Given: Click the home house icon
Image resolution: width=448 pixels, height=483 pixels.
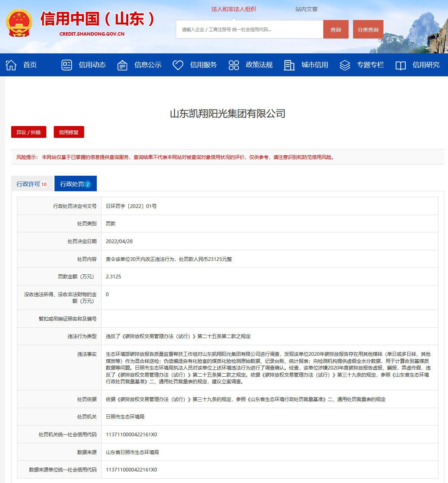Looking at the screenshot, I should pos(11,65).
